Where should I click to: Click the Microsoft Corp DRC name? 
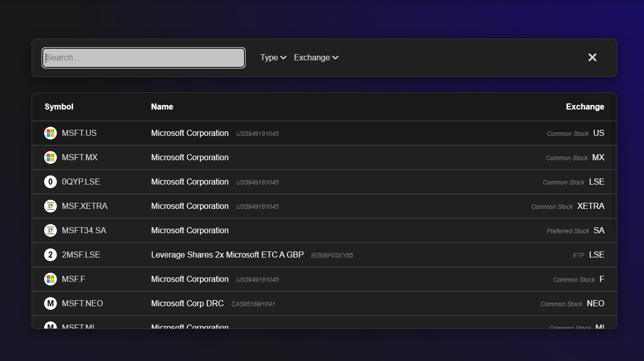pos(187,304)
